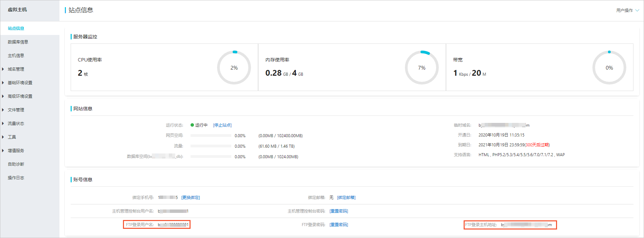Click the 虚拟主机 sidebar header

(x=17, y=10)
